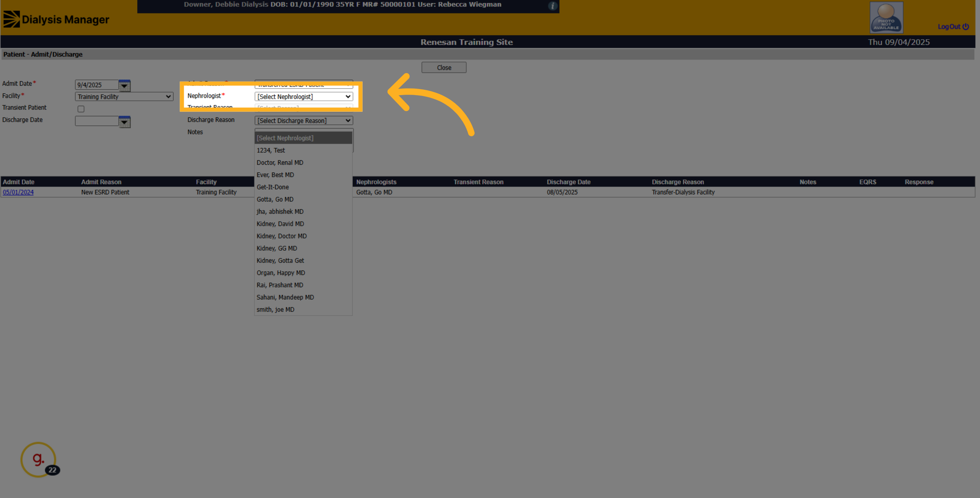Click the guide step counter badge
980x498 pixels.
tap(52, 470)
